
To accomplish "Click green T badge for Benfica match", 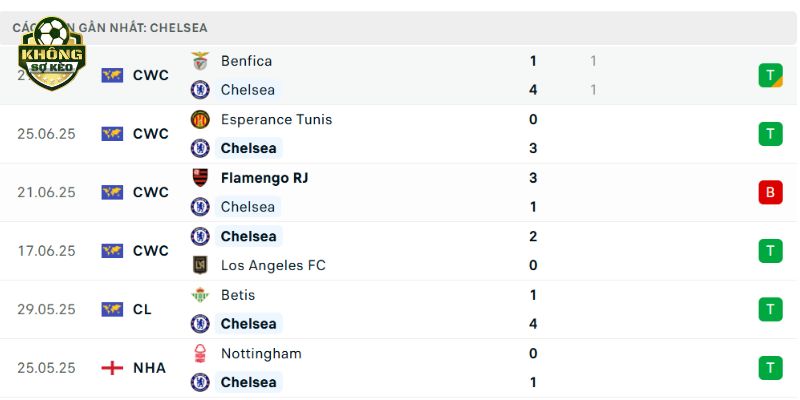I will (770, 76).
